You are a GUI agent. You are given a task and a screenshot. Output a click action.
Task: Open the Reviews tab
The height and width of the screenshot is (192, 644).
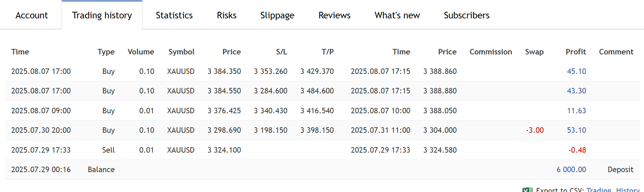[x=334, y=15]
